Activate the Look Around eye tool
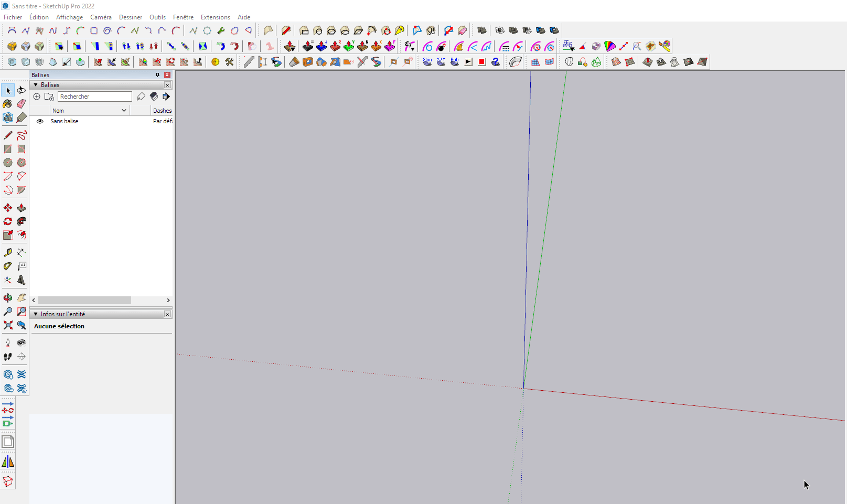Image resolution: width=847 pixels, height=504 pixels. tap(22, 343)
